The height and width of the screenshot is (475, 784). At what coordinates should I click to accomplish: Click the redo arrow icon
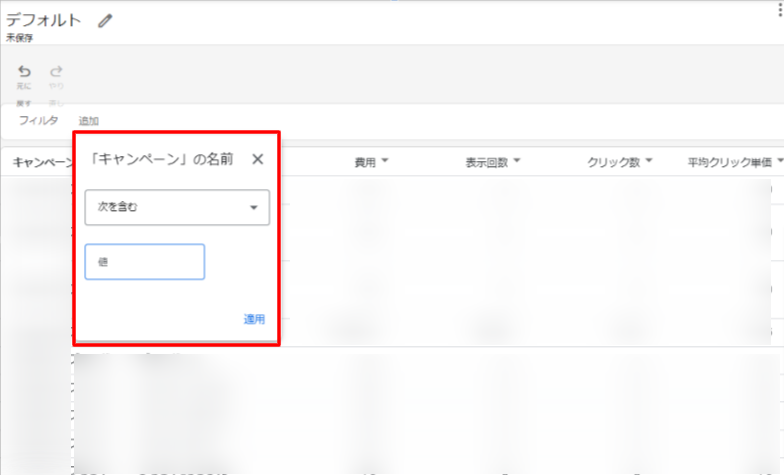pos(57,72)
